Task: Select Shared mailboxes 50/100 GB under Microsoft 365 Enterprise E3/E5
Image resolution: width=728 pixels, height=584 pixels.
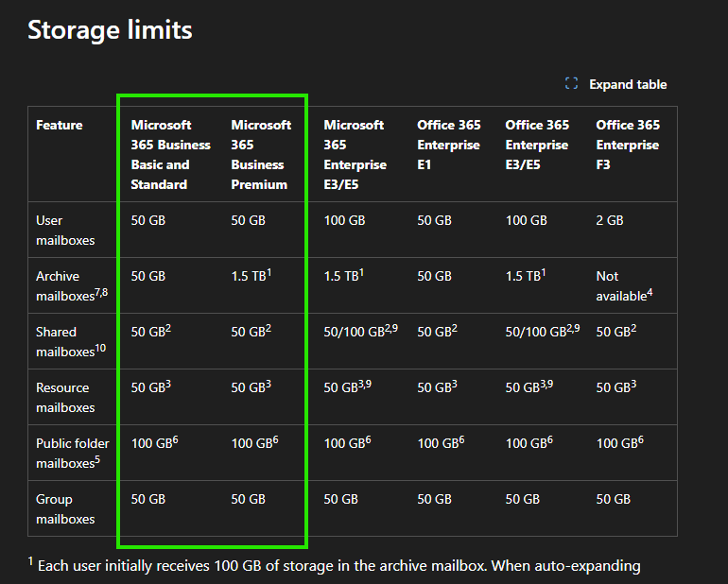Action: tap(361, 331)
